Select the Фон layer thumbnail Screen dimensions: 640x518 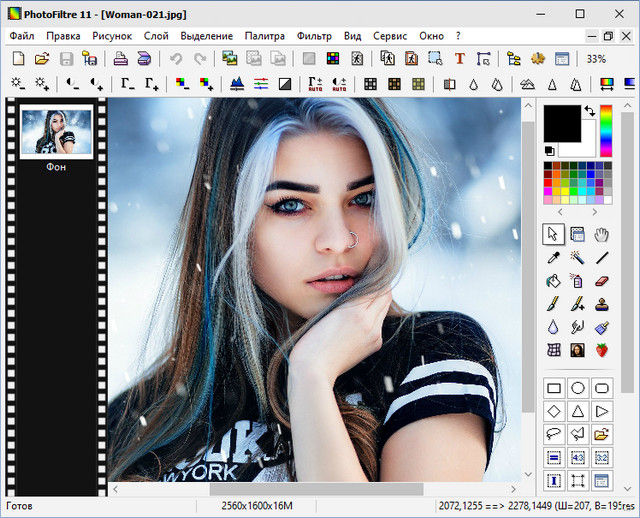[56, 132]
